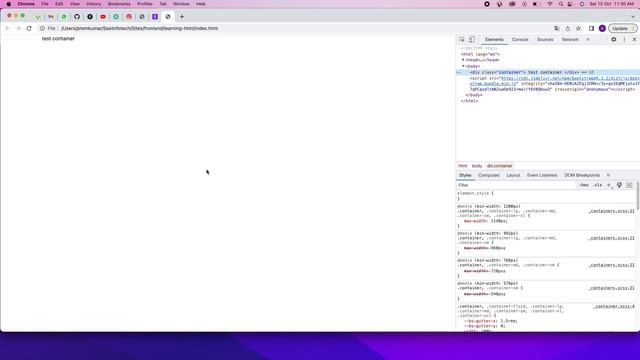This screenshot has width=640, height=360.
Task: Select the closing </body> tag line
Action: point(473,95)
